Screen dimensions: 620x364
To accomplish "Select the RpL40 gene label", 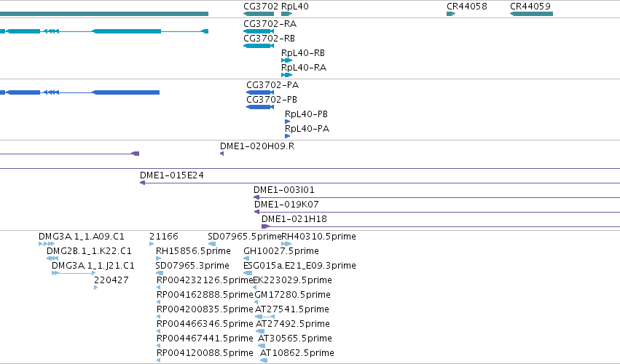I will point(295,7).
